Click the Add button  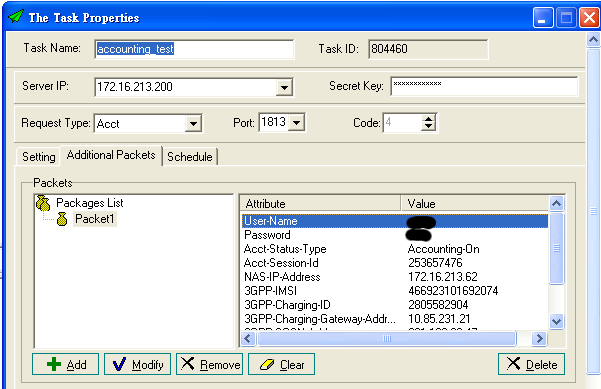tap(66, 364)
